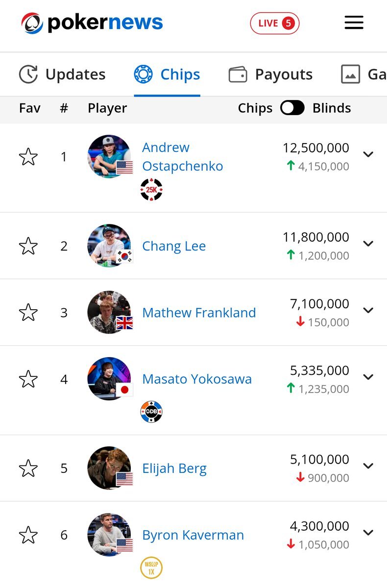Expand Masato Yokosawa's chip history
The height and width of the screenshot is (588, 387).
click(x=368, y=377)
